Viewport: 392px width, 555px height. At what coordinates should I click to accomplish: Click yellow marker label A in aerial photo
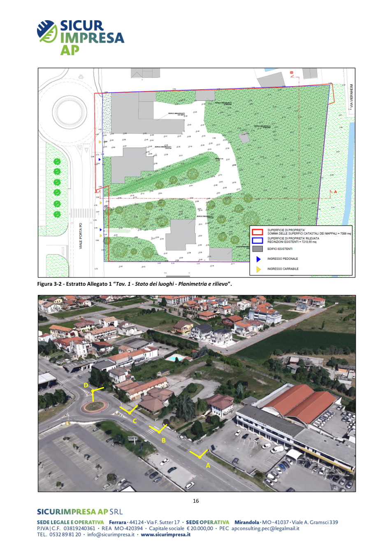pyautogui.click(x=208, y=465)
